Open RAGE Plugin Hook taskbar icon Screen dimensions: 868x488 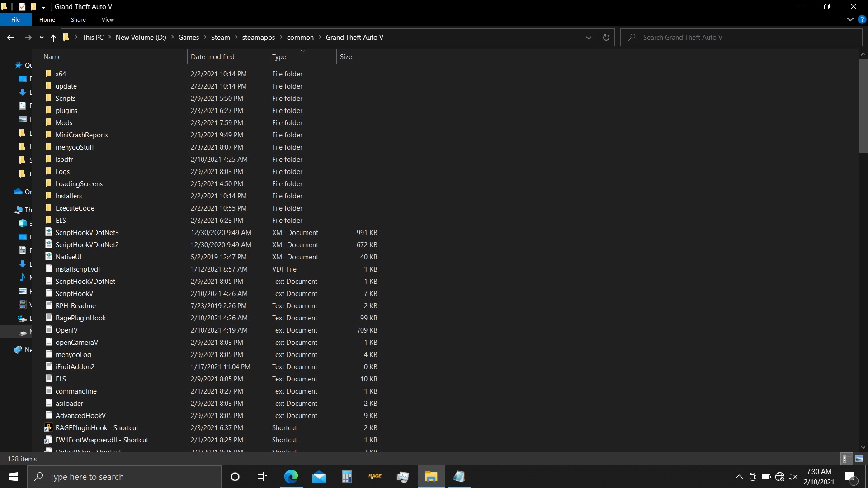[x=375, y=476]
